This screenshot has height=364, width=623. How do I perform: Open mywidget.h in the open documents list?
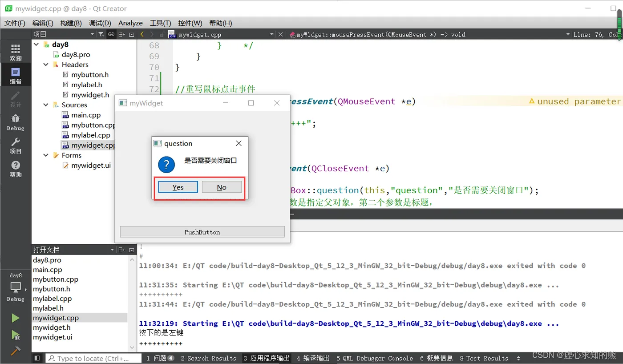52,328
